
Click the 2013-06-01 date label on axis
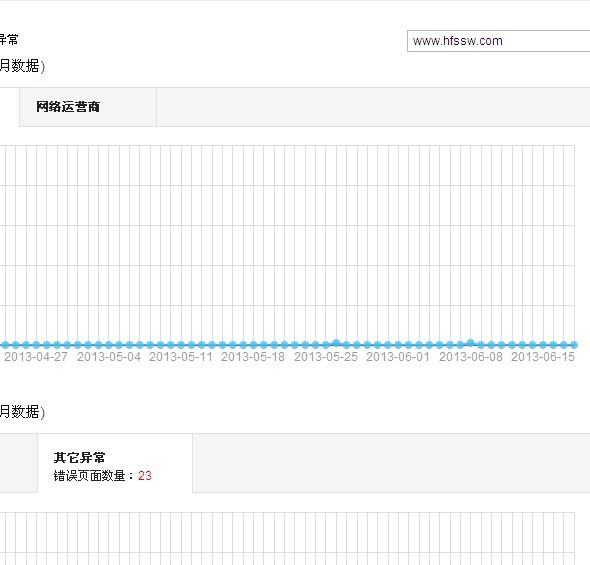[398, 357]
